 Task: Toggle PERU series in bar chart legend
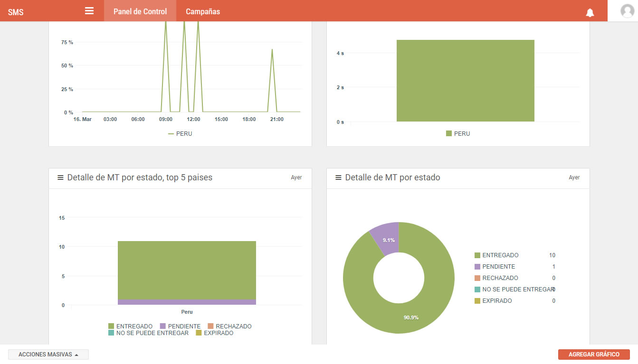click(458, 134)
